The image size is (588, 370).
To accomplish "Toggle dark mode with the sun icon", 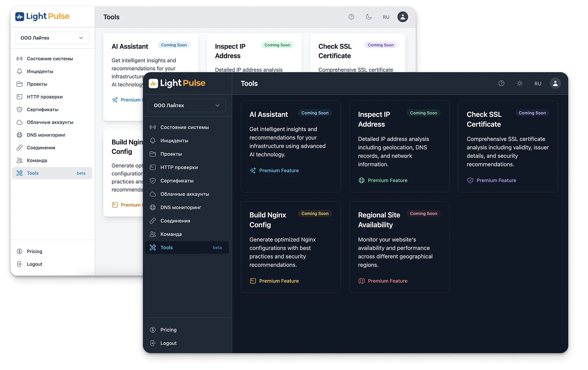I will pos(520,83).
